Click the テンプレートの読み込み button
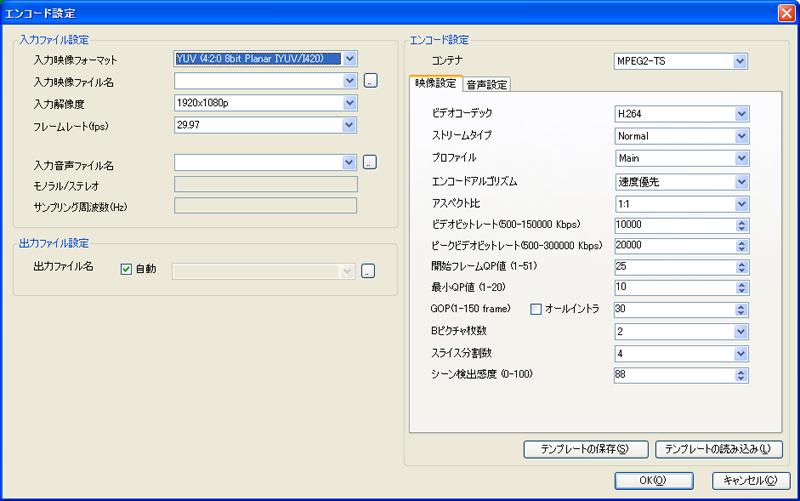 click(718, 449)
